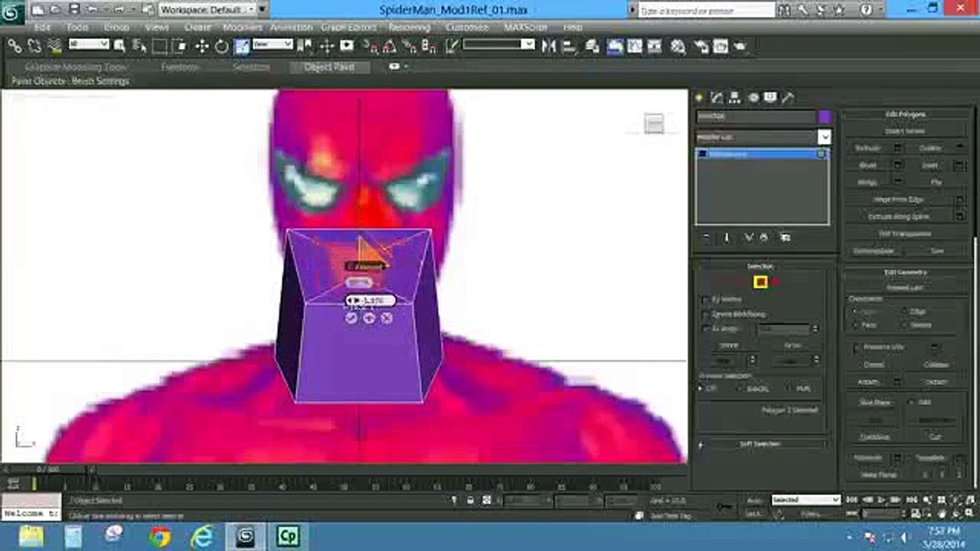980x551 pixels.
Task: Open the reference coordinate system dropdown
Action: click(273, 44)
